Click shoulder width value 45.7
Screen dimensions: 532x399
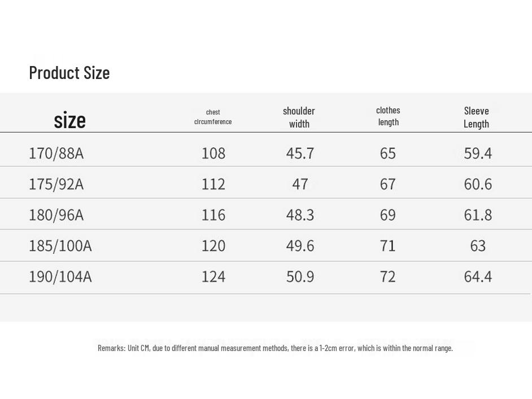[300, 153]
